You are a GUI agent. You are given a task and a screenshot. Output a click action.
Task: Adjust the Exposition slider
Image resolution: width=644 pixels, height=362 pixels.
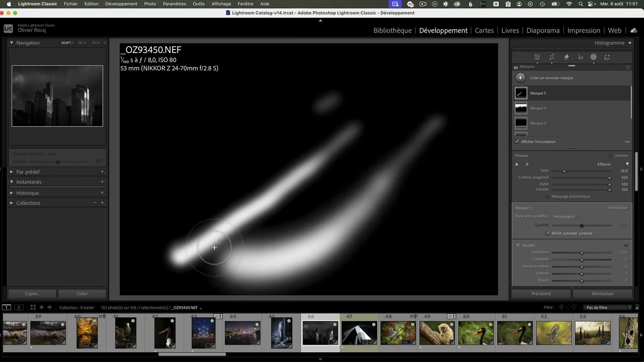pos(582,252)
